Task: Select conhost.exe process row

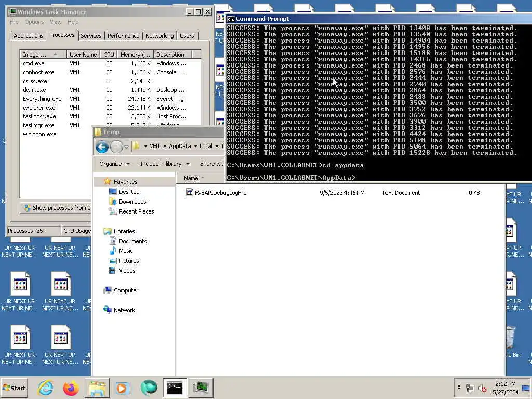Action: tap(111, 72)
